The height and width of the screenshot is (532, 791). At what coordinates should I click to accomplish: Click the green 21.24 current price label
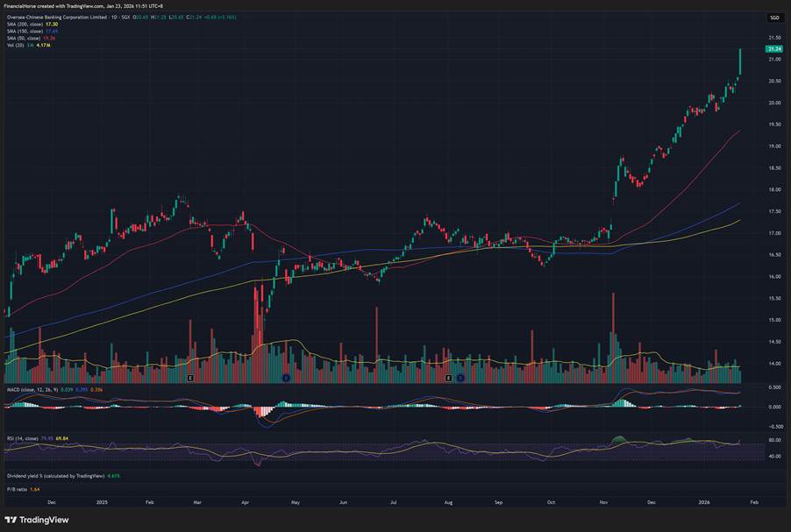(x=773, y=49)
